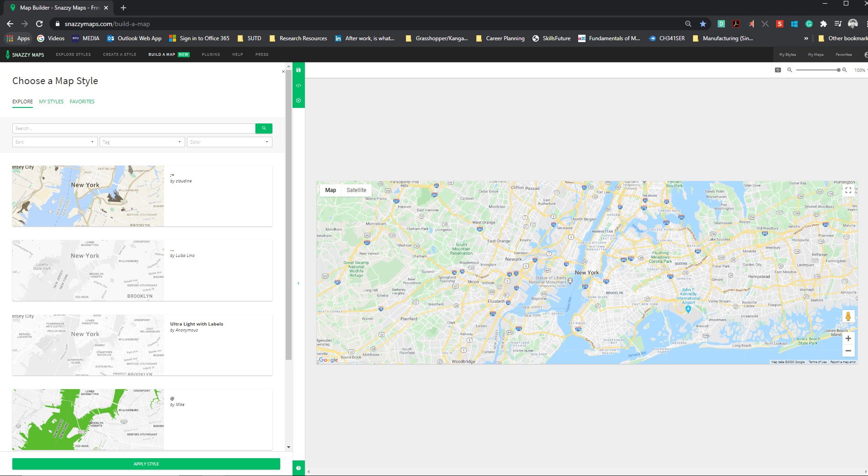Open the Sign in to Office 365 bookmark
This screenshot has width=868, height=476.
(x=199, y=38)
